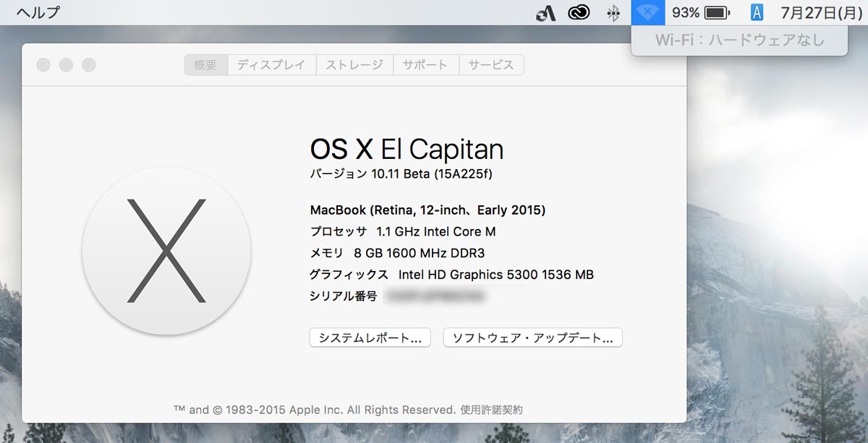This screenshot has width=868, height=443.
Task: Open the Adobe font menu bar icon
Action: pyautogui.click(x=545, y=12)
